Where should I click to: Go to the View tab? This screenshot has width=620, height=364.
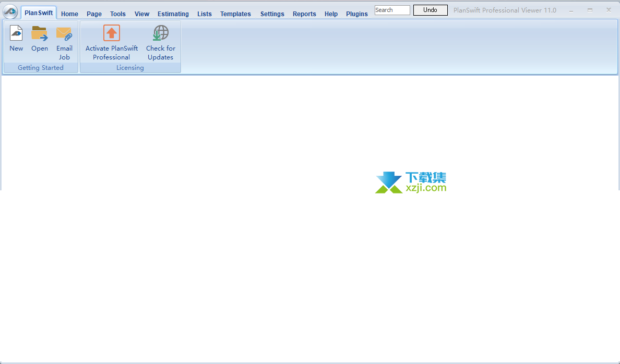coord(142,14)
